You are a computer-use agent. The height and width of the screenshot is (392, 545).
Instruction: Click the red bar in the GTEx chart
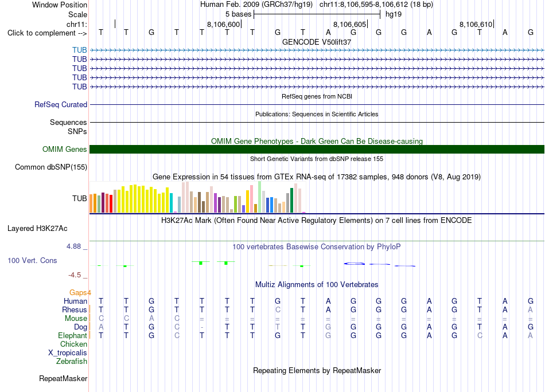(x=111, y=204)
